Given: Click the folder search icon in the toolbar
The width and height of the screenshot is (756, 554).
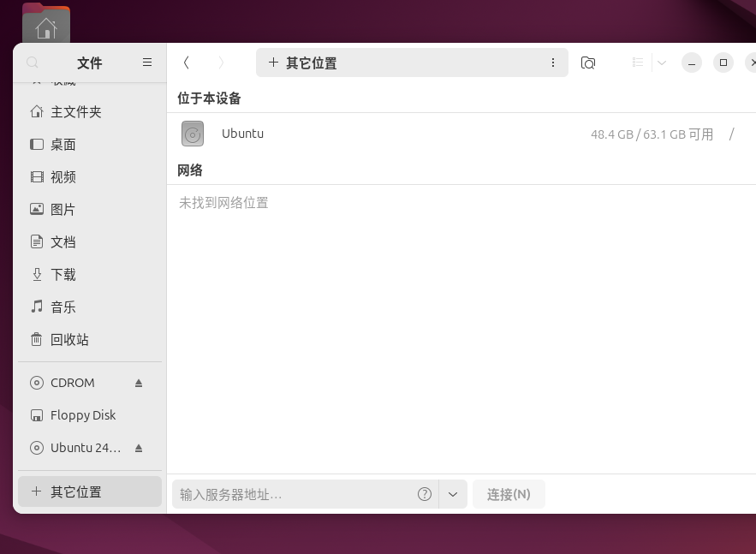Looking at the screenshot, I should [x=587, y=63].
